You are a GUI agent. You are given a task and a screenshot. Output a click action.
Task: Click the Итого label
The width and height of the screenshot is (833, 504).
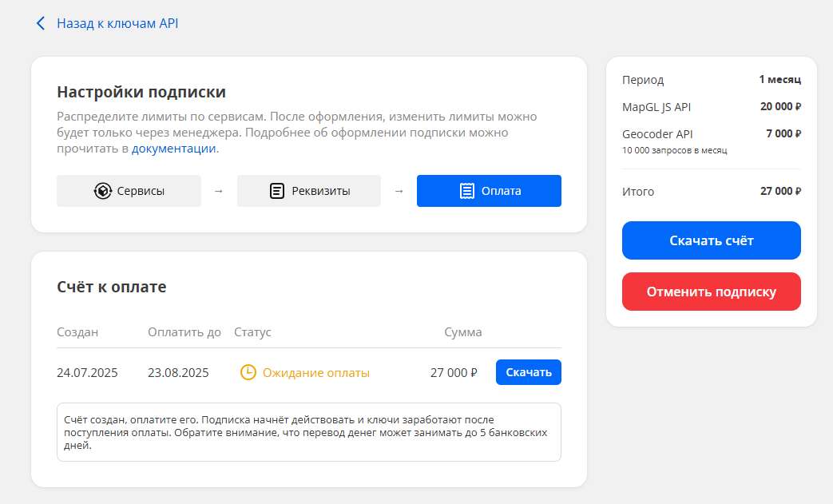[x=638, y=192]
